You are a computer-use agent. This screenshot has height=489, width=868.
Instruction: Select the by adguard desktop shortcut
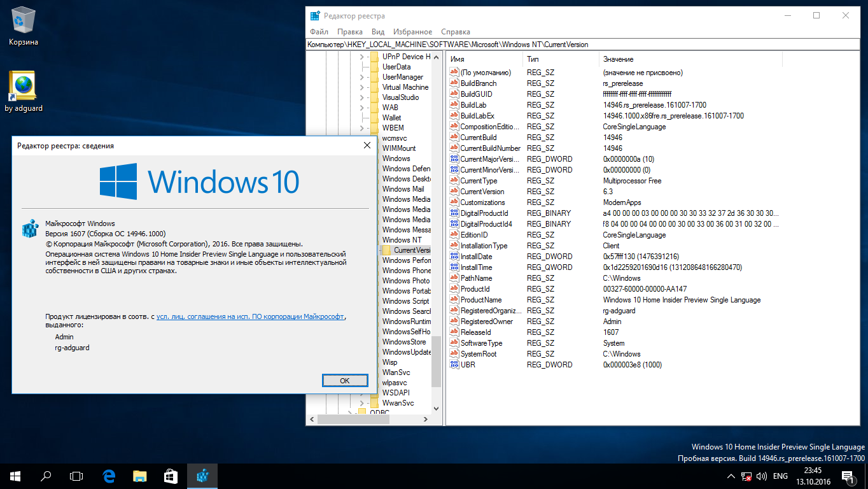(24, 92)
